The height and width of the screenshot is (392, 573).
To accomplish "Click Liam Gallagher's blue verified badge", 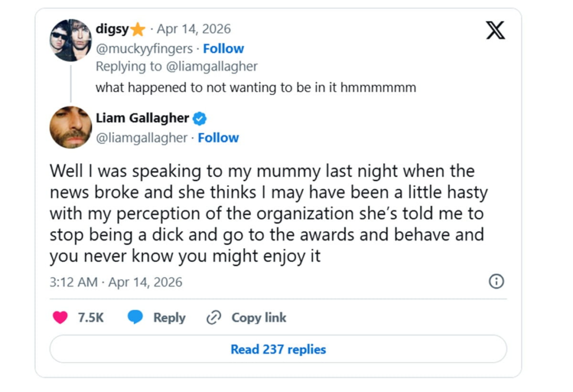I will click(200, 119).
